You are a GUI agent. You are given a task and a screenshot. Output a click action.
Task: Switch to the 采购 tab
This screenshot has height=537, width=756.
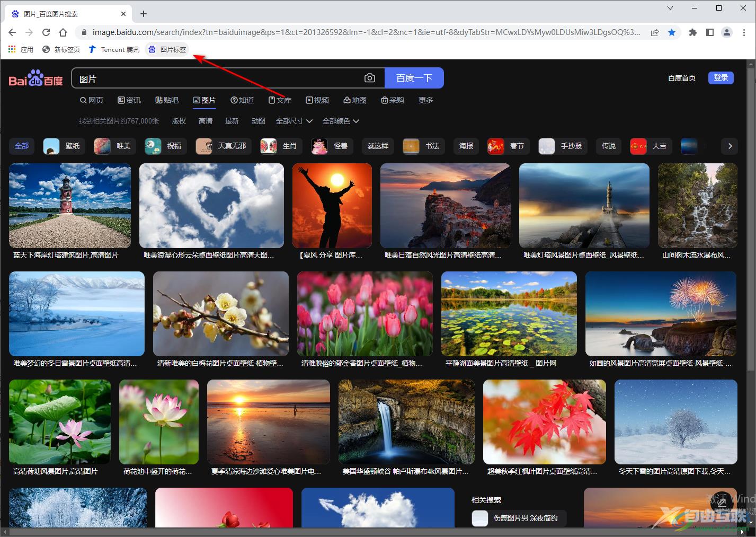point(393,100)
